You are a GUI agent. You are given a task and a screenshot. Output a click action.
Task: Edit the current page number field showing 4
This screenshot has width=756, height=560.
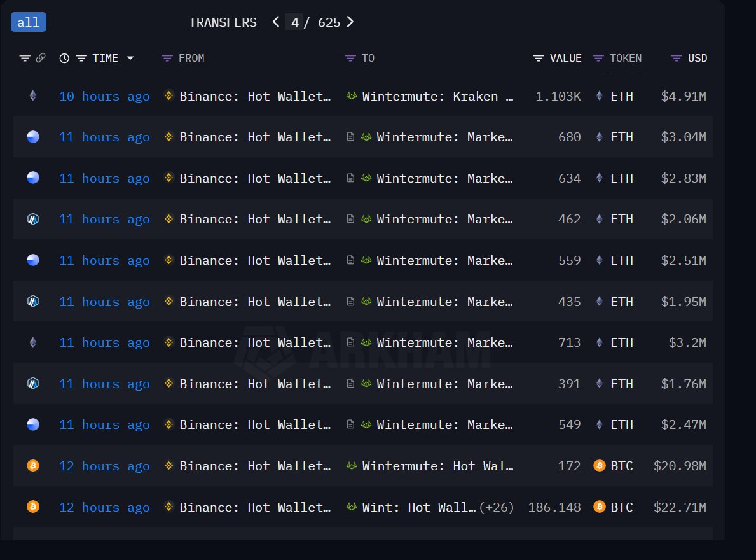point(294,22)
